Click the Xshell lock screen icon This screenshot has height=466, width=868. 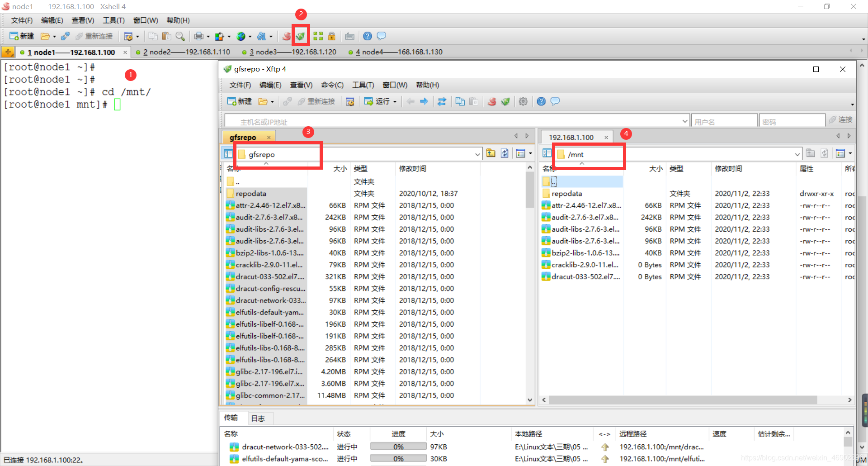click(332, 36)
